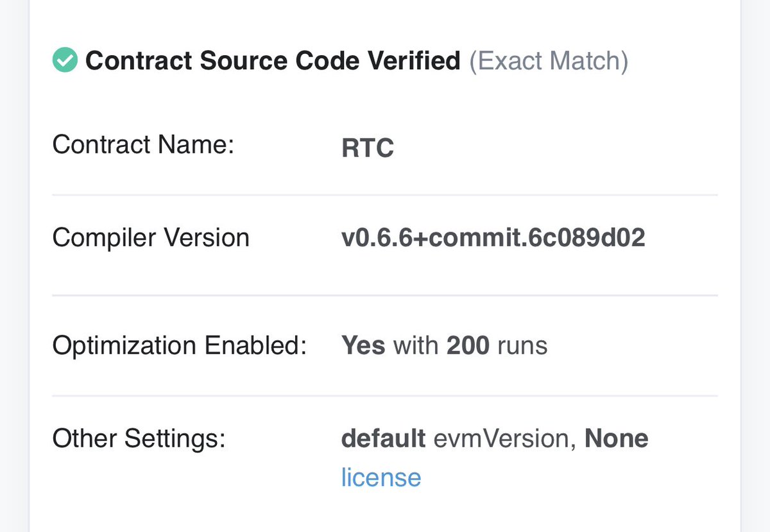770x532 pixels.
Task: Click the word "with" in optimization row
Action: point(416,346)
